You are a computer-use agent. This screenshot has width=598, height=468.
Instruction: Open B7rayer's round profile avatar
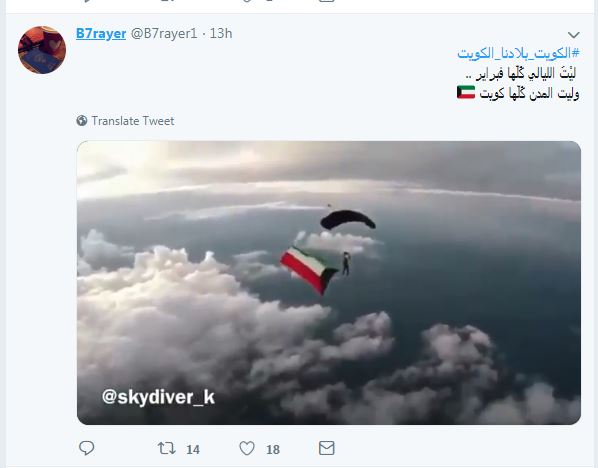42,50
